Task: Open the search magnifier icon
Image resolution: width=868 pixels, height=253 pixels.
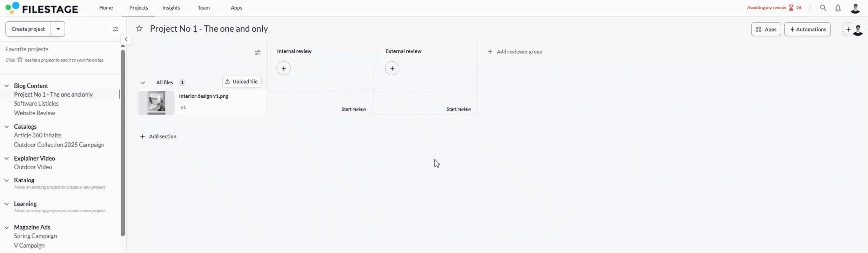Action: 823,8
